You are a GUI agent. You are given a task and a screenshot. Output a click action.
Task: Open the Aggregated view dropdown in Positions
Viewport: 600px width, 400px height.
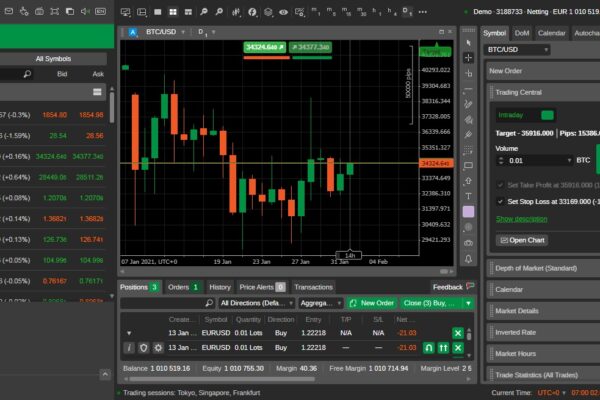coord(321,303)
